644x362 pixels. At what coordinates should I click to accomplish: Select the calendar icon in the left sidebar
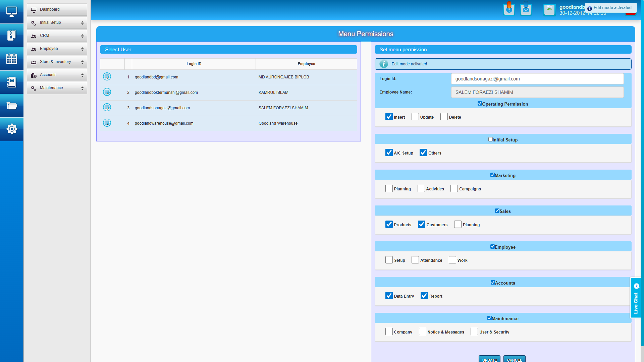pyautogui.click(x=12, y=59)
